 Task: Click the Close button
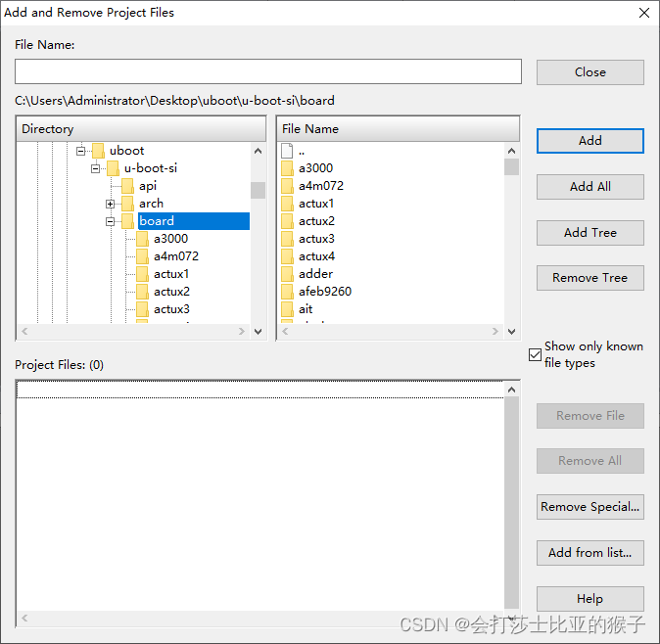[589, 71]
